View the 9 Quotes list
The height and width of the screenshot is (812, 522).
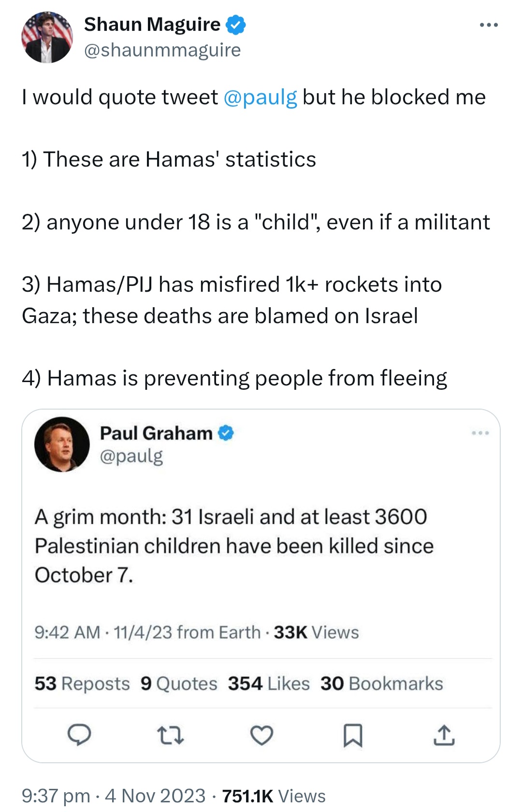[x=179, y=684]
